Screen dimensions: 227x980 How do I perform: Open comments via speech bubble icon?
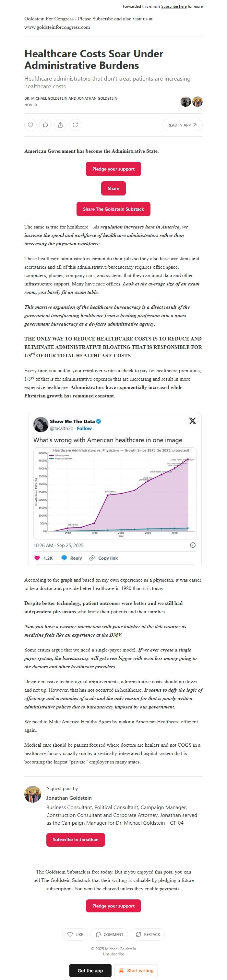(45, 125)
